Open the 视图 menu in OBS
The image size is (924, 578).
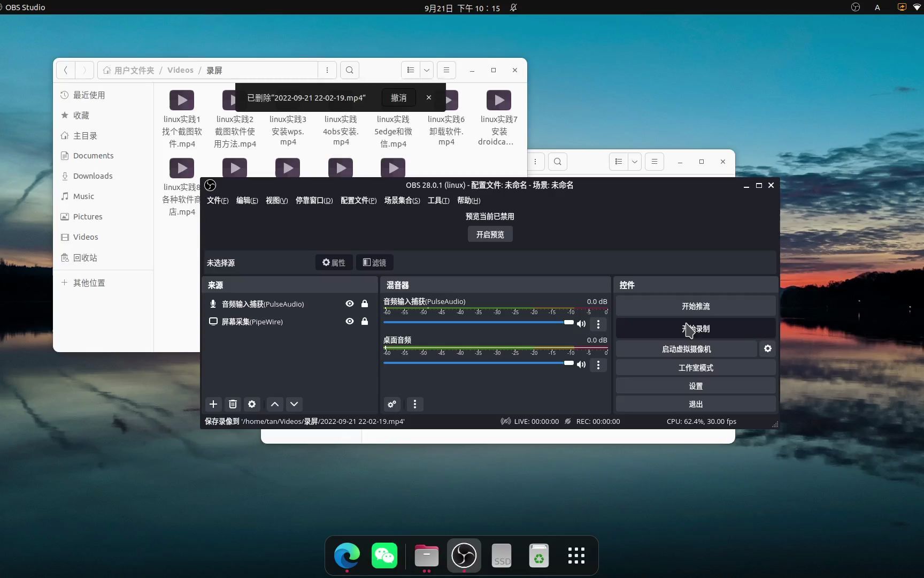click(276, 200)
